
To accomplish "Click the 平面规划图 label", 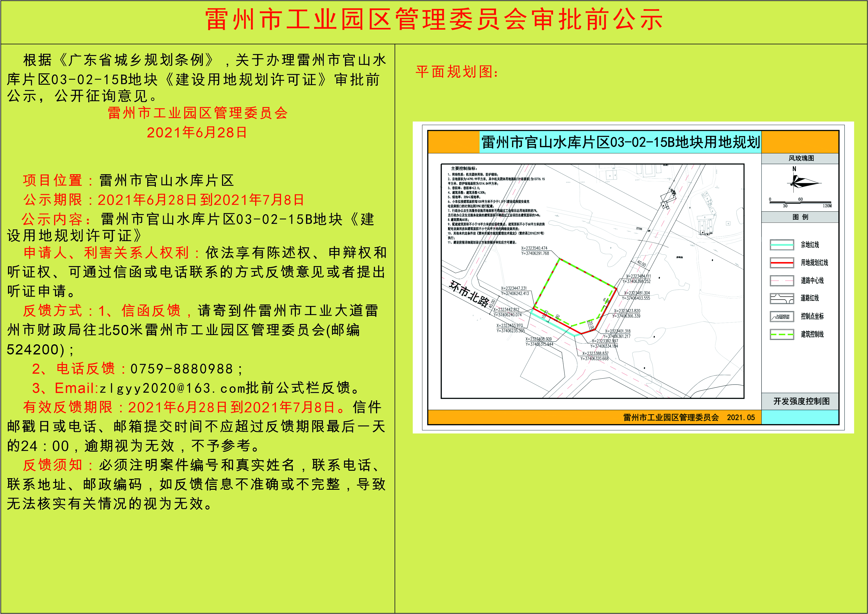I will coord(457,71).
